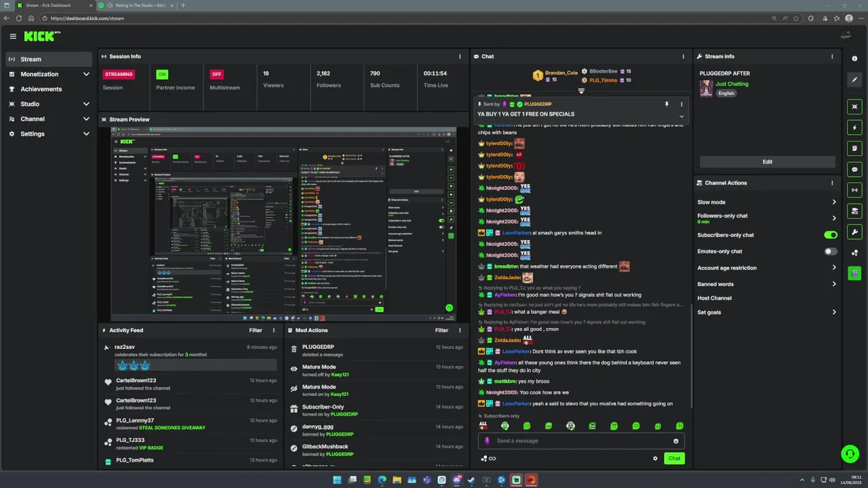This screenshot has width=868, height=488.
Task: Click raz2sav subscription entry in Activity Feed
Action: [x=190, y=358]
